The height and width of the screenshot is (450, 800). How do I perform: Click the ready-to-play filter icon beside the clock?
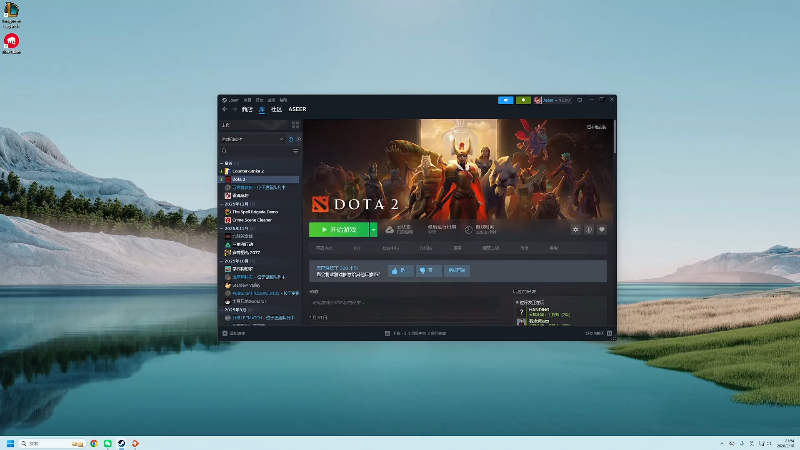point(298,139)
